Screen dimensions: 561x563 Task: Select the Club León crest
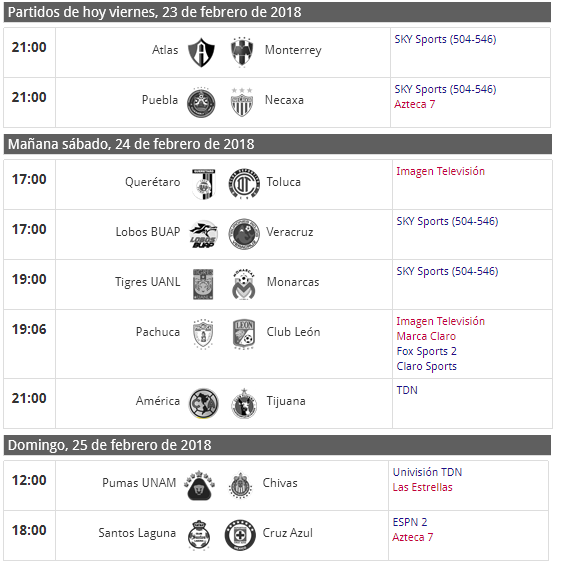coord(244,334)
